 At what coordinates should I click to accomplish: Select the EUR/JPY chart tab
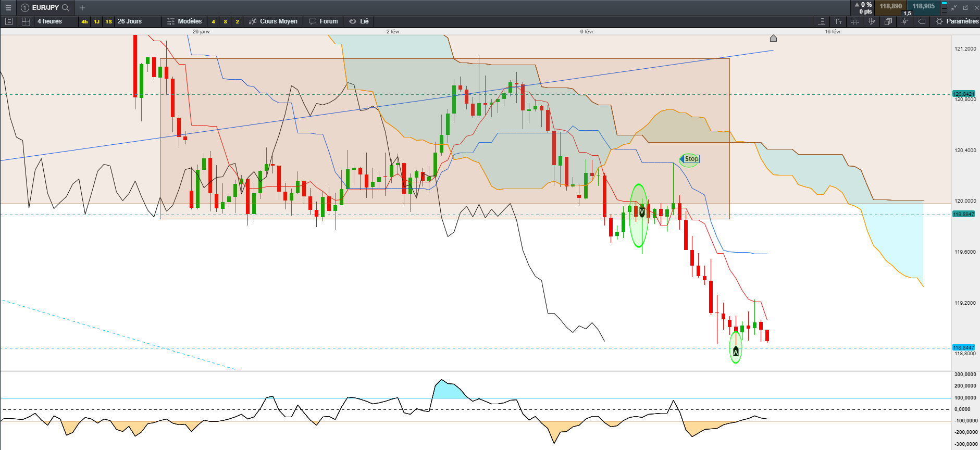tap(45, 8)
